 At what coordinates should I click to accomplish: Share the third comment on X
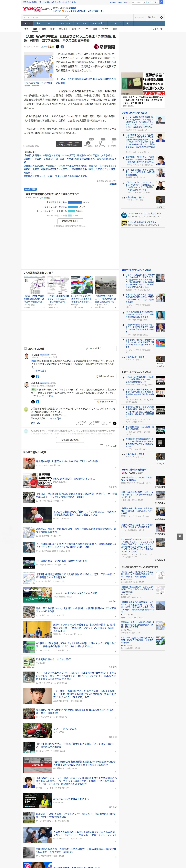click(114, 423)
